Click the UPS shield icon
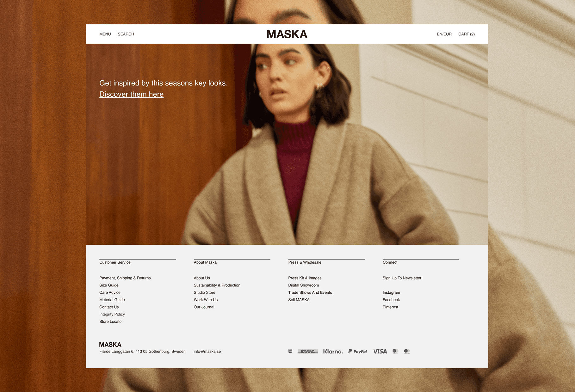 290,351
